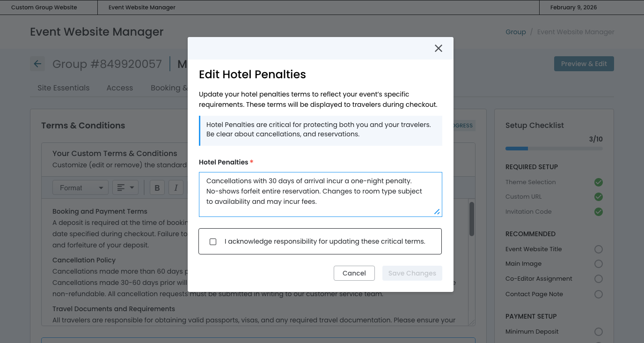This screenshot has width=644, height=343.
Task: Toggle italic formatting in the editor toolbar
Action: pyautogui.click(x=176, y=188)
